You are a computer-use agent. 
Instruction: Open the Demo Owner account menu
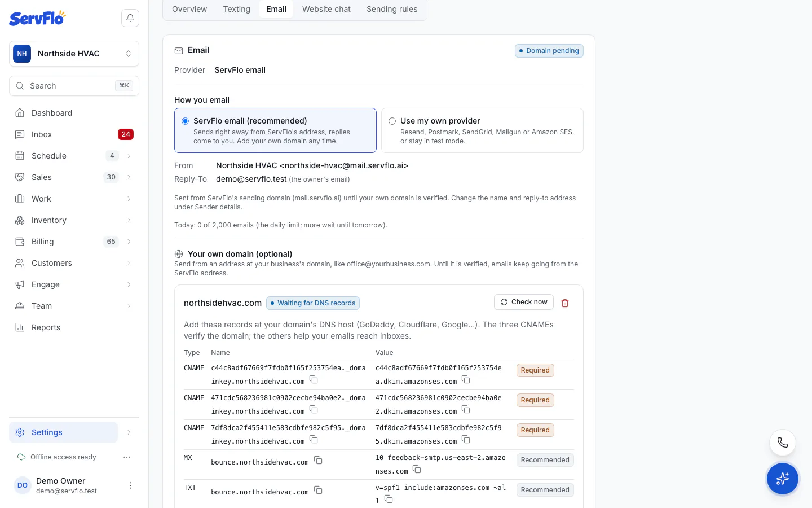(x=130, y=485)
